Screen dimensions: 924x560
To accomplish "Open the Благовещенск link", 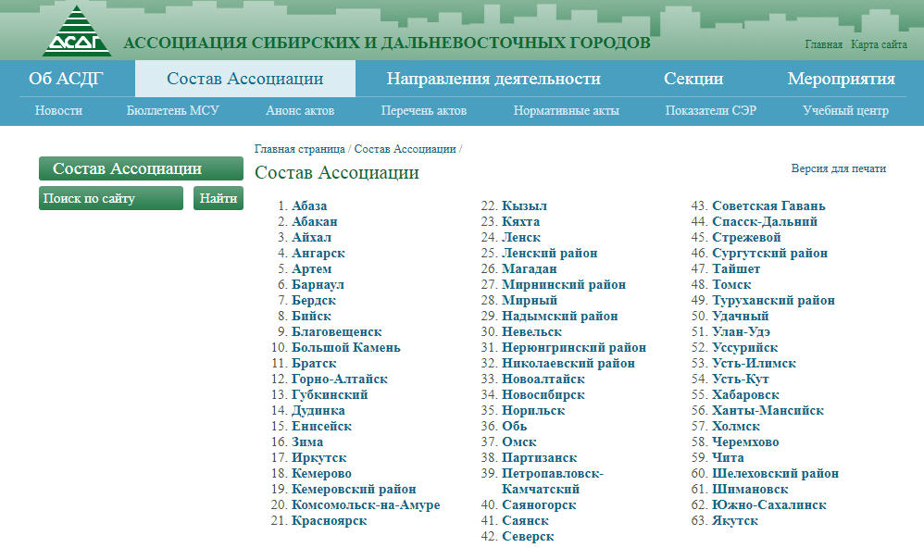I will (336, 331).
